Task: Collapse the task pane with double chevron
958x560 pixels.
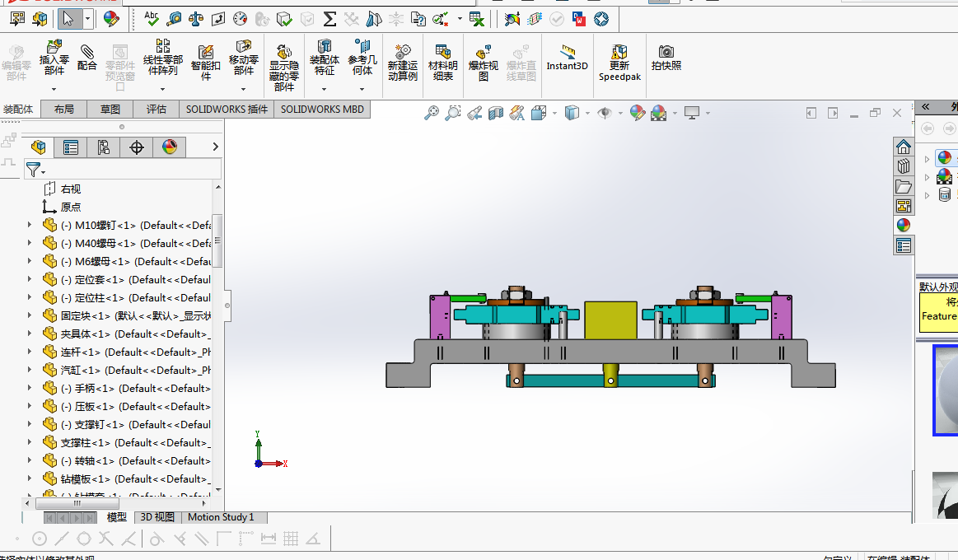Action: click(x=926, y=107)
